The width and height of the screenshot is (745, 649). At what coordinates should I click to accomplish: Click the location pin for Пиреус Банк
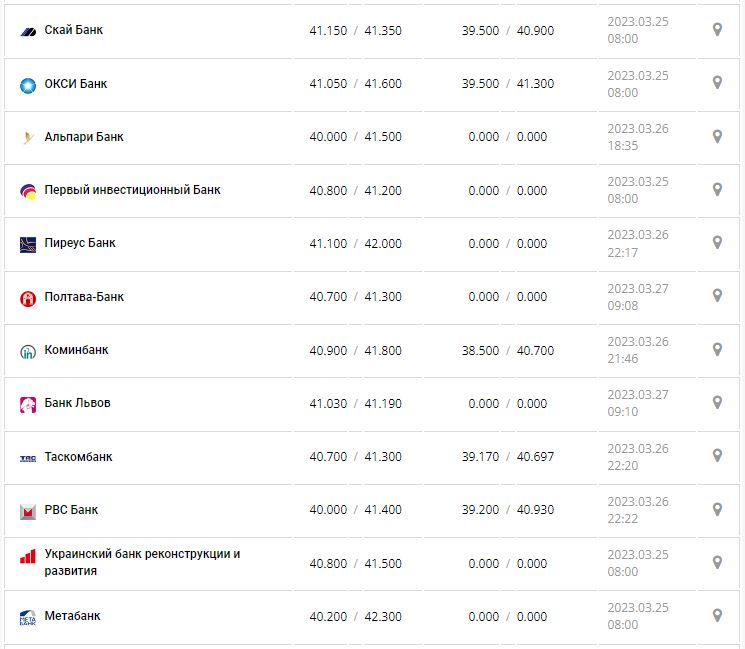click(717, 243)
